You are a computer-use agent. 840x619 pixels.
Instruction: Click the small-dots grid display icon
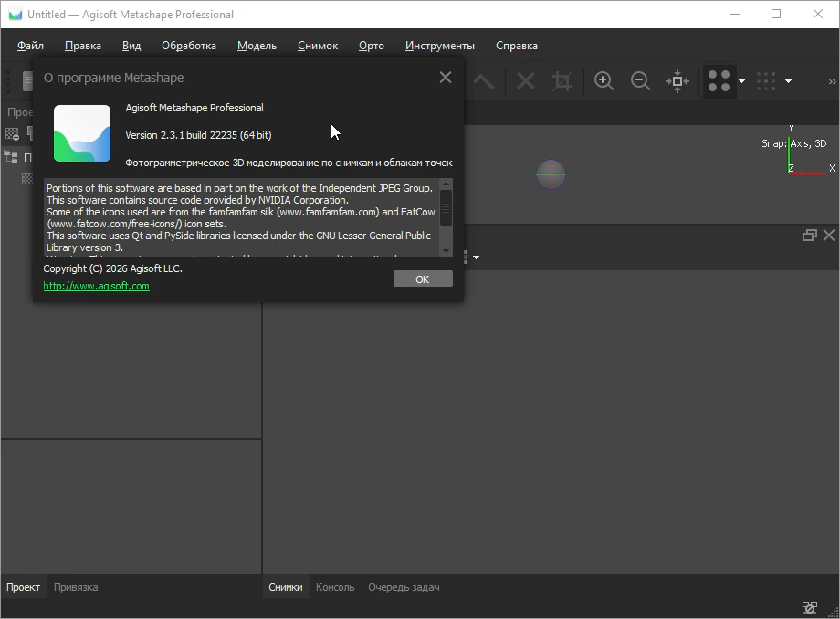(766, 81)
